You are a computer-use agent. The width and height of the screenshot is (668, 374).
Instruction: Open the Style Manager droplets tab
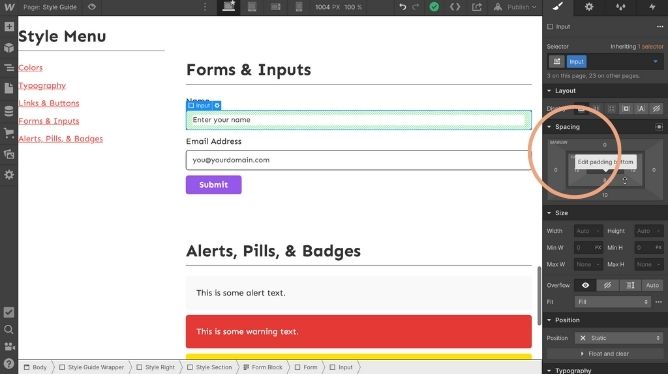(621, 7)
